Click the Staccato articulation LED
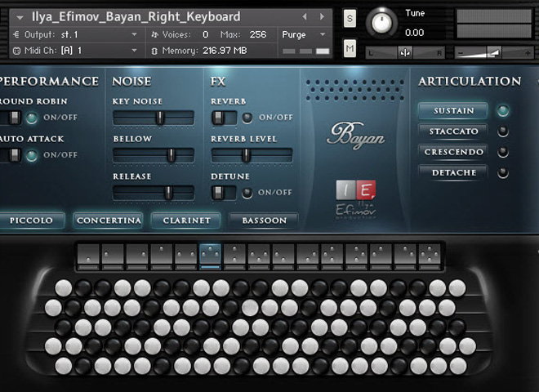This screenshot has width=539, height=392. [x=503, y=131]
